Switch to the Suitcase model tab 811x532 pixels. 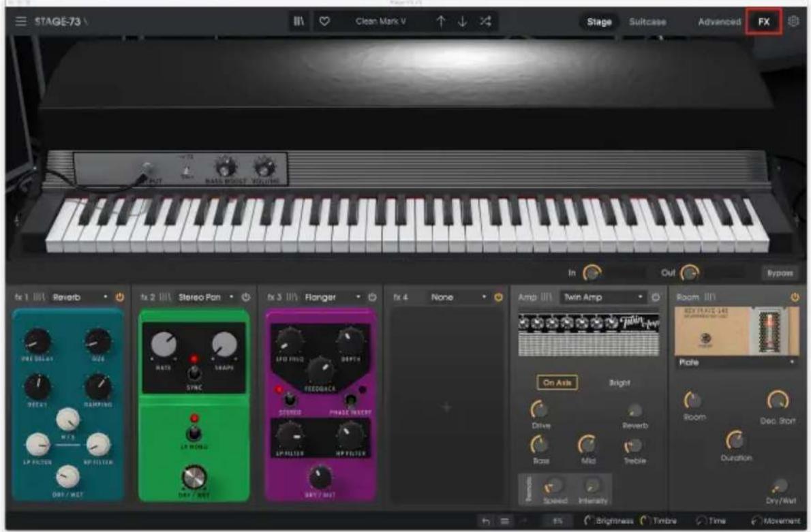click(647, 22)
